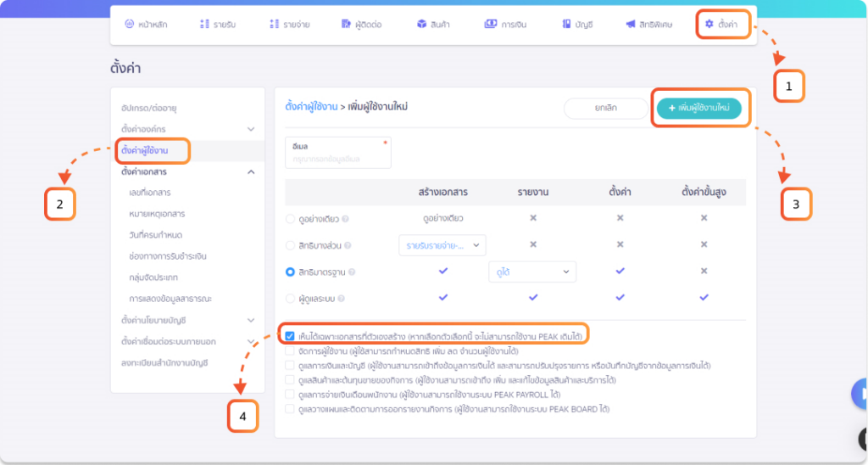Open the ดูได้ report permission dropdown
This screenshot has width=868, height=465.
(531, 272)
